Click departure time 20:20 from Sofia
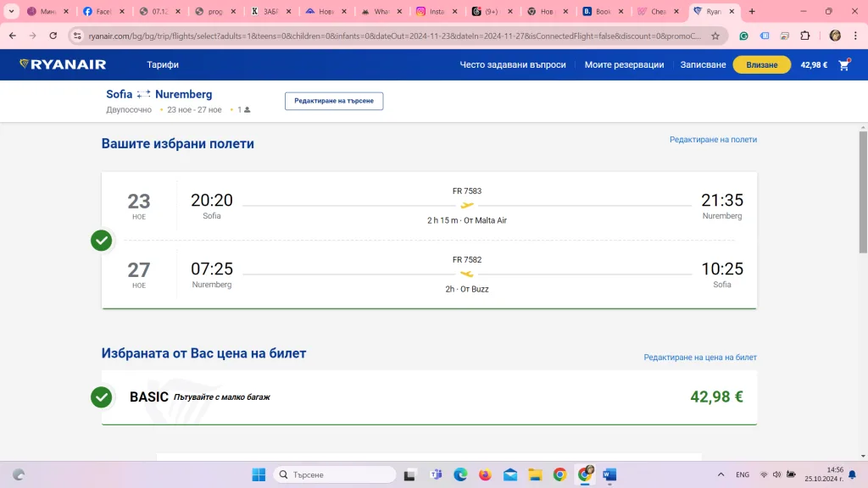Image resolution: width=868 pixels, height=488 pixels. 211,200
